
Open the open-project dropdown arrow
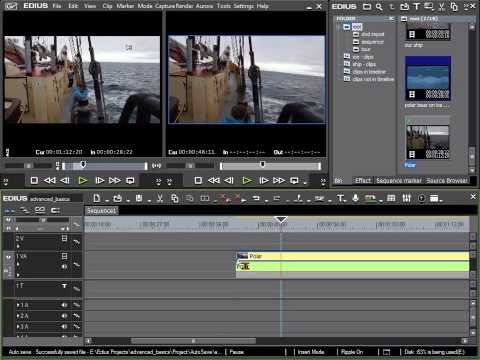coord(128,200)
